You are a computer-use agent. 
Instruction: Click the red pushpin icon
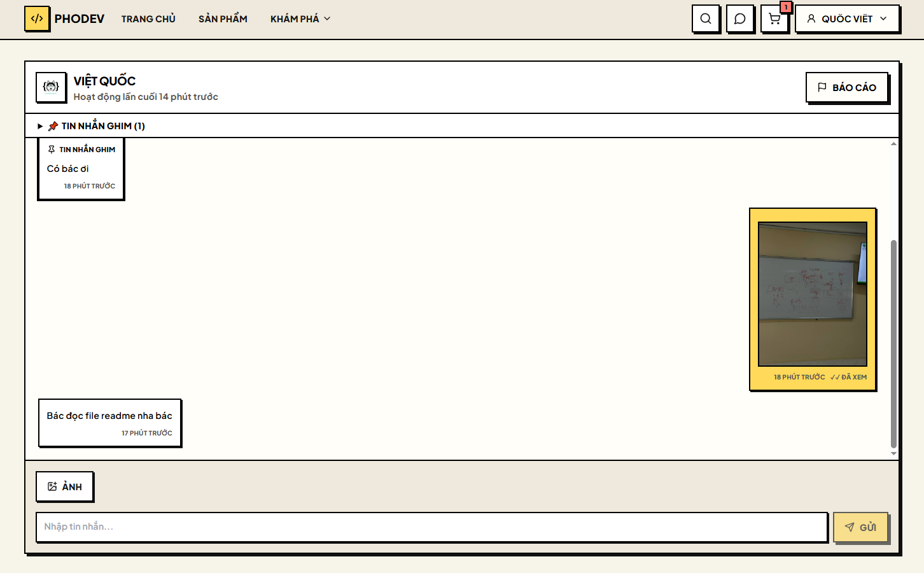(53, 126)
